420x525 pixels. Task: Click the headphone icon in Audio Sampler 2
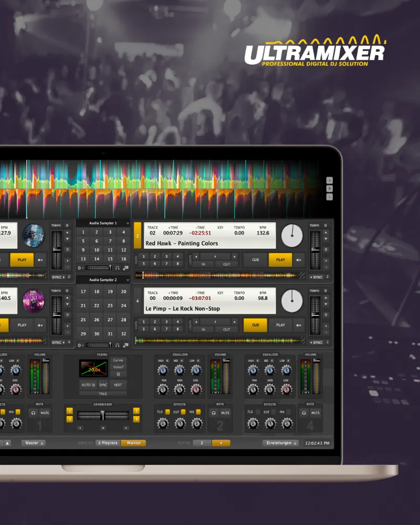[x=117, y=345]
